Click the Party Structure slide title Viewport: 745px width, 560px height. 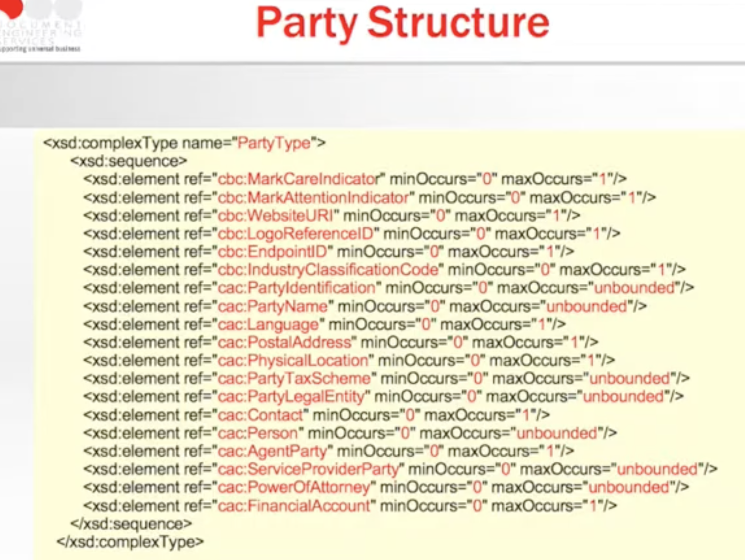pyautogui.click(x=402, y=24)
